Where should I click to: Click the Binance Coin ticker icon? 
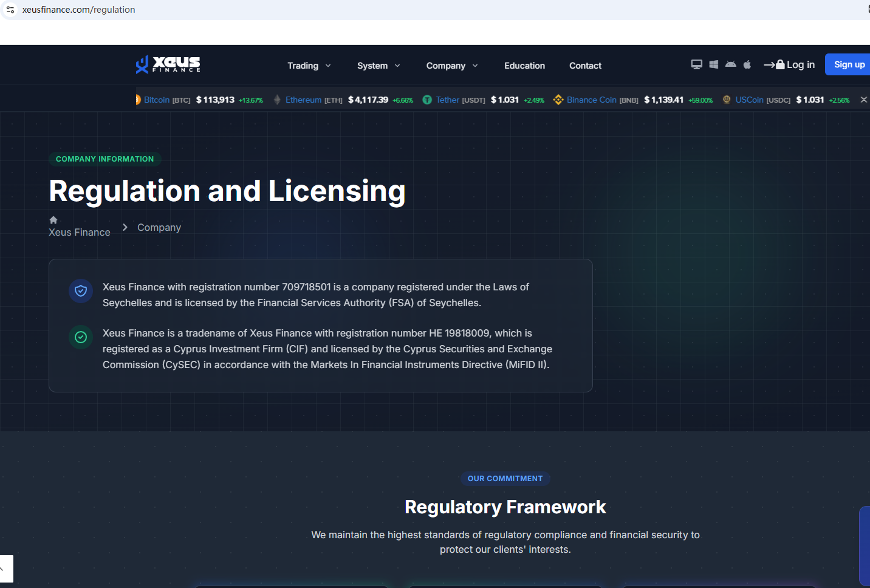pyautogui.click(x=558, y=100)
